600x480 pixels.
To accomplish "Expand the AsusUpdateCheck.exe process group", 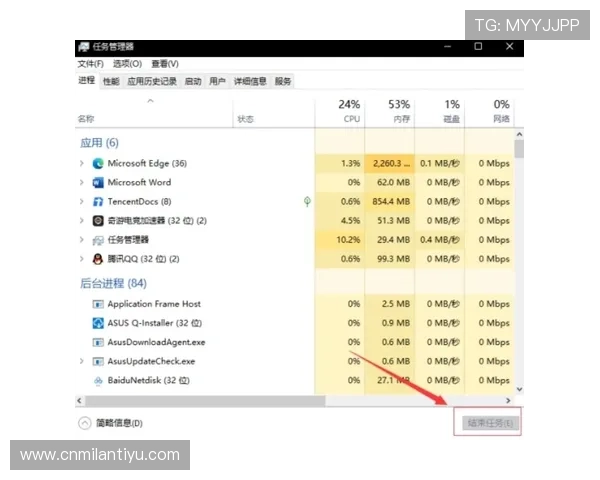I will tap(82, 361).
